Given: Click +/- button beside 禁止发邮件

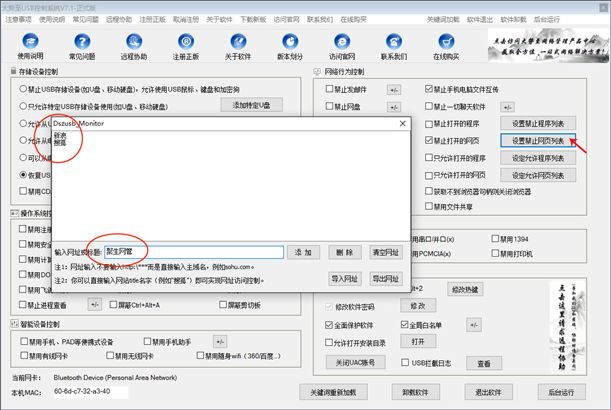Looking at the screenshot, I should click(x=394, y=90).
